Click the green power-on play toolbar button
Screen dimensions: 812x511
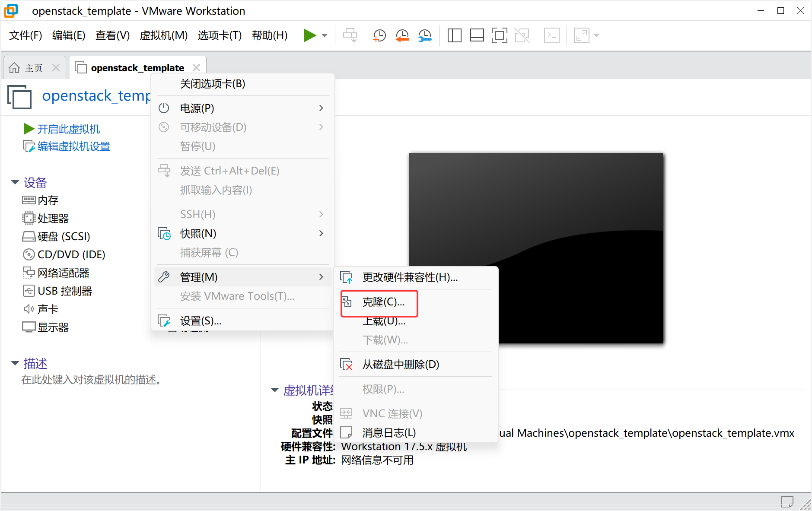(x=309, y=35)
